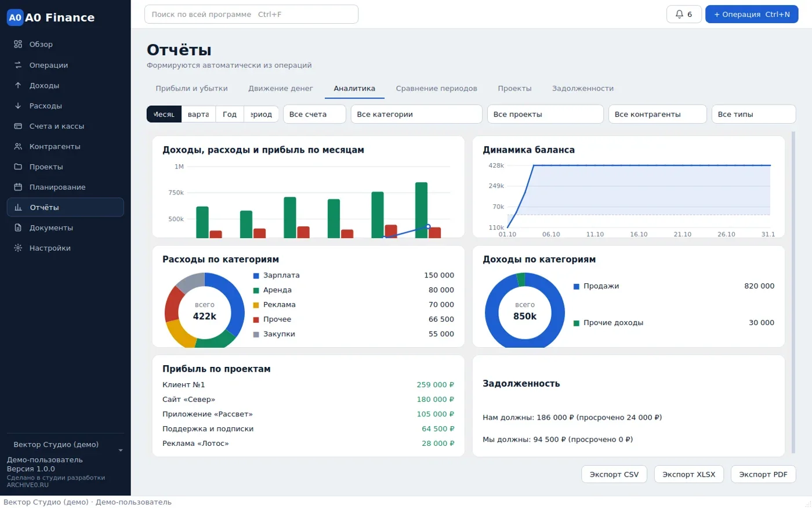Open the Все проекты dropdown
The height and width of the screenshot is (508, 812).
click(x=545, y=114)
